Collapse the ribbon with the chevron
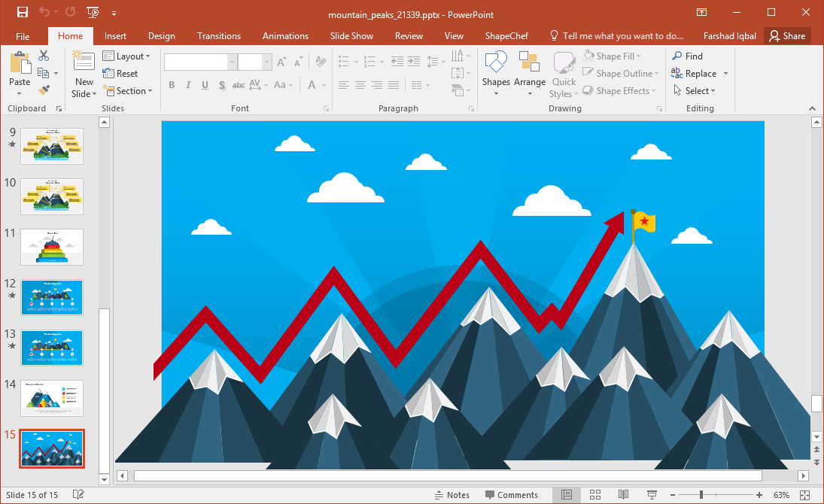This screenshot has height=504, width=824. [x=812, y=108]
